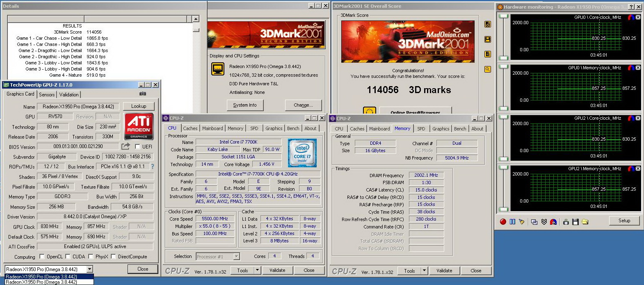The height and width of the screenshot is (285, 644).
Task: Click the detach window icon in monitoring toolbar
Action: (534, 222)
